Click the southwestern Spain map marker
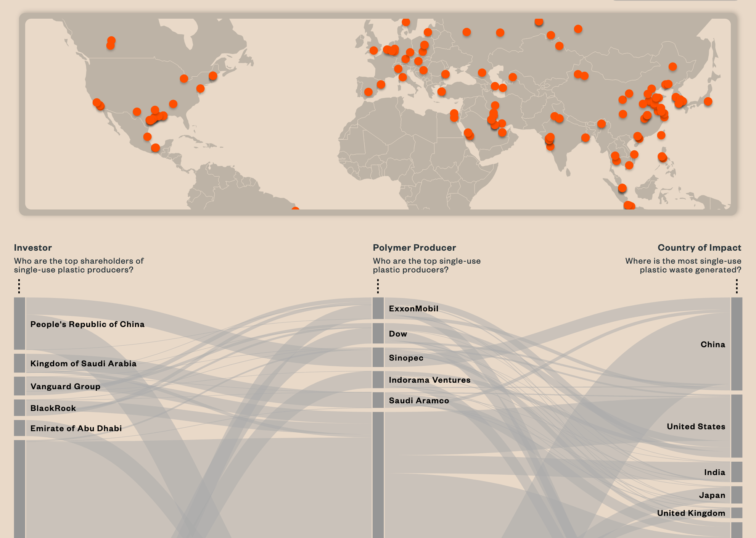Viewport: 756px width, 538px height. [x=368, y=92]
